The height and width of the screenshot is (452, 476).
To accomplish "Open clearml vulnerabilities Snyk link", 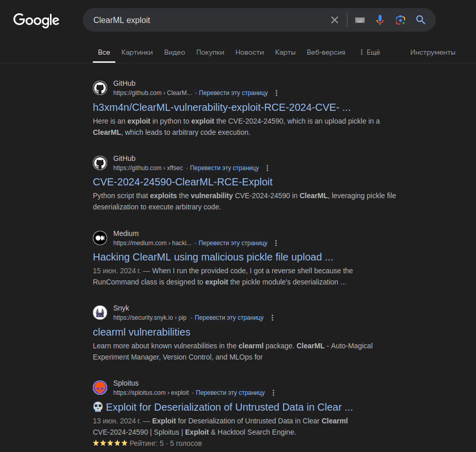I will tap(141, 332).
